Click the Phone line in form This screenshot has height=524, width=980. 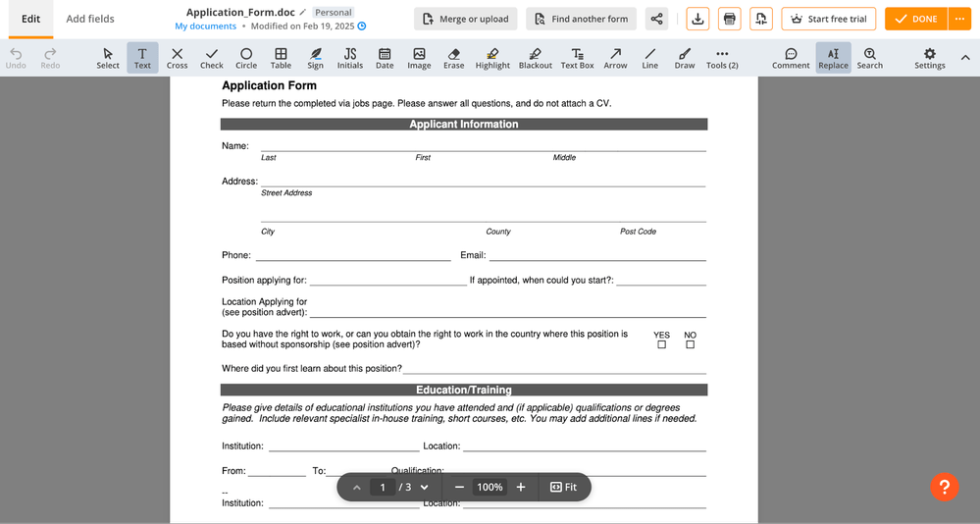353,255
